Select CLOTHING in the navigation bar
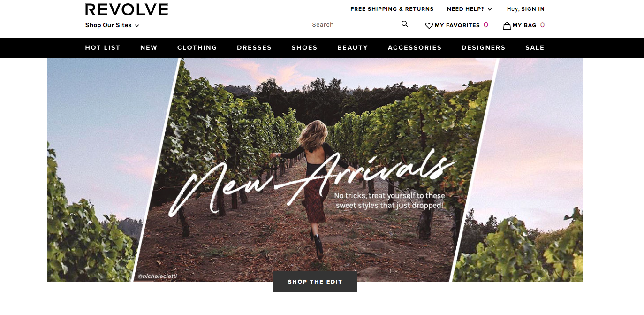Screen dimensions: 644x315 [197, 47]
